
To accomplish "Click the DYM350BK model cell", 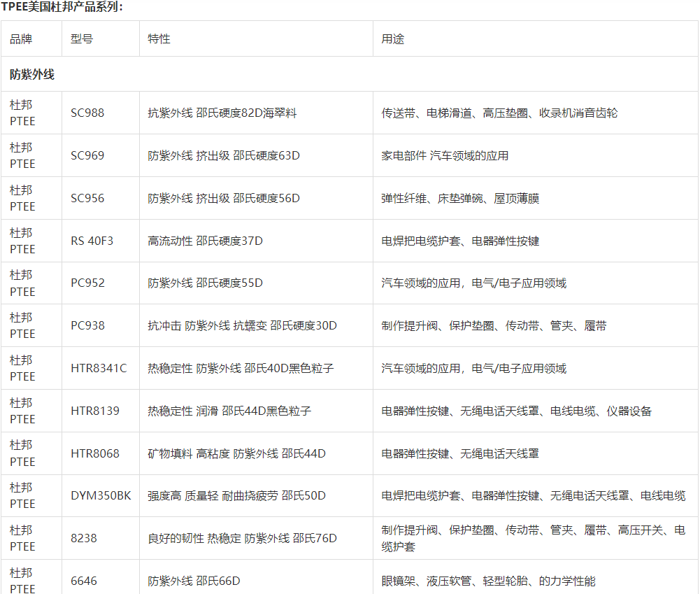I will click(101, 495).
